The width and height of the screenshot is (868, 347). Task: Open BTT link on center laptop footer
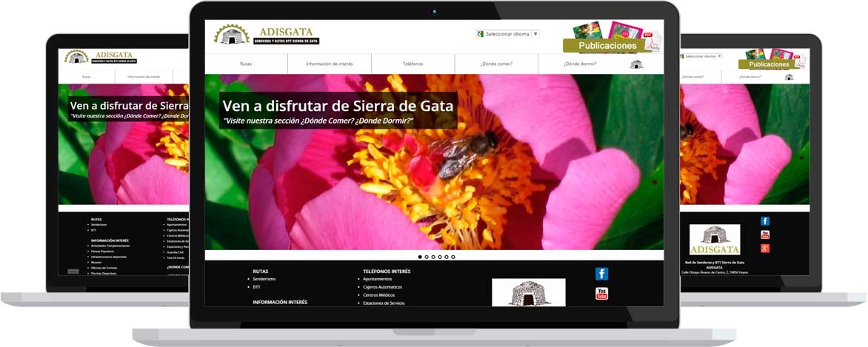click(x=256, y=287)
